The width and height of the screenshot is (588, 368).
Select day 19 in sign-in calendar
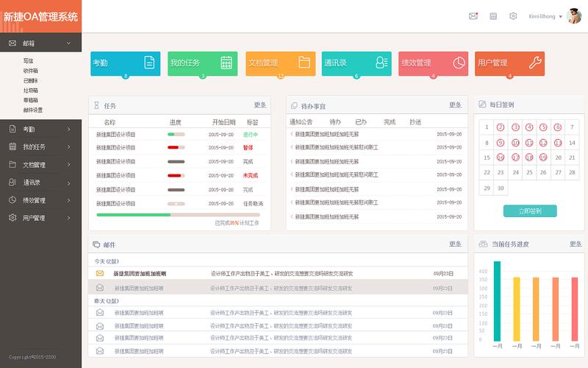click(543, 158)
